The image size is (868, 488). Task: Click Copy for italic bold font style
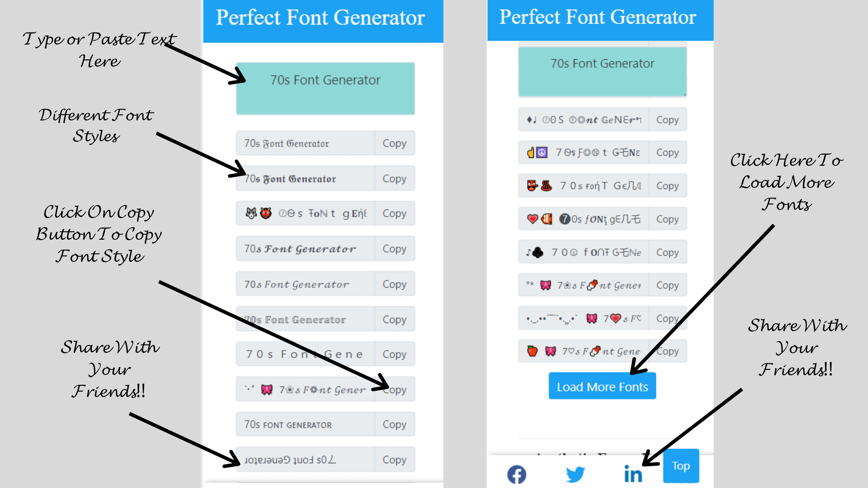coord(394,249)
